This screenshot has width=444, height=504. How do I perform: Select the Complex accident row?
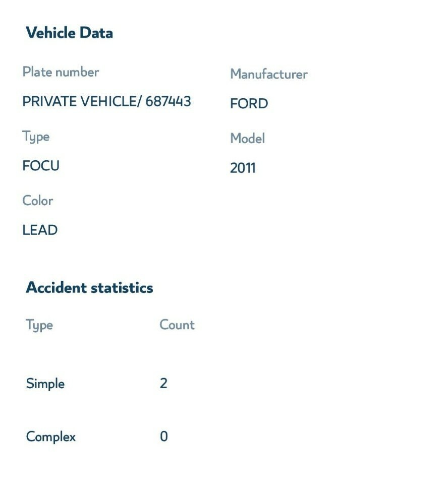[x=96, y=436]
